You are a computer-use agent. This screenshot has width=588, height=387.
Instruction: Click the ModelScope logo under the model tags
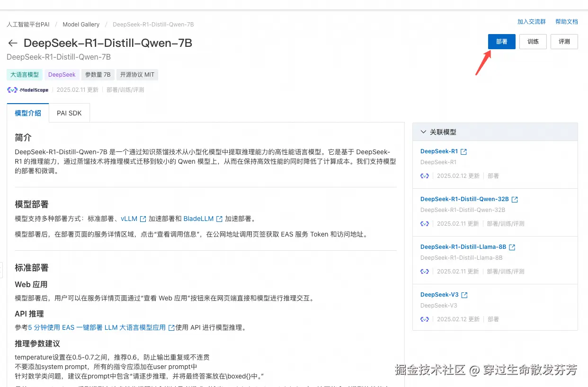(x=28, y=90)
